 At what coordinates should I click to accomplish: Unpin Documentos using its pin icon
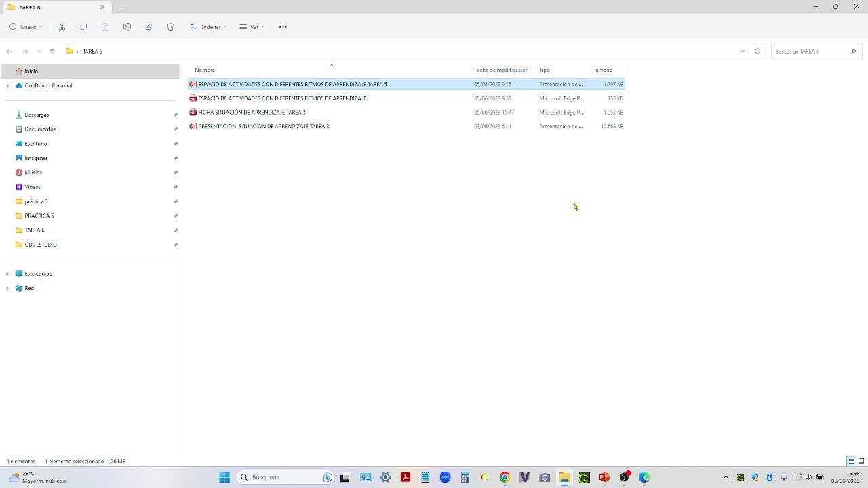coord(176,129)
